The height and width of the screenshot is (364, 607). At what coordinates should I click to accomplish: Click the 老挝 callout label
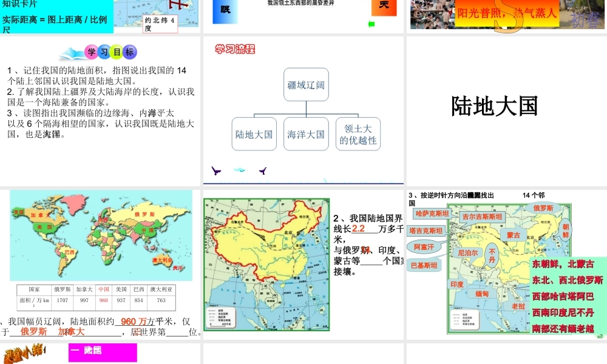[518, 306]
